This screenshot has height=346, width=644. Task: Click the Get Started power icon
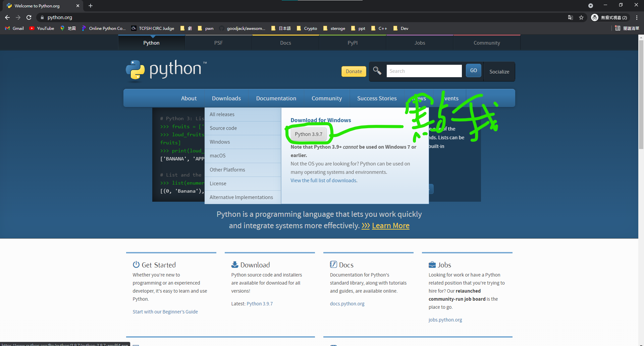[x=136, y=264]
